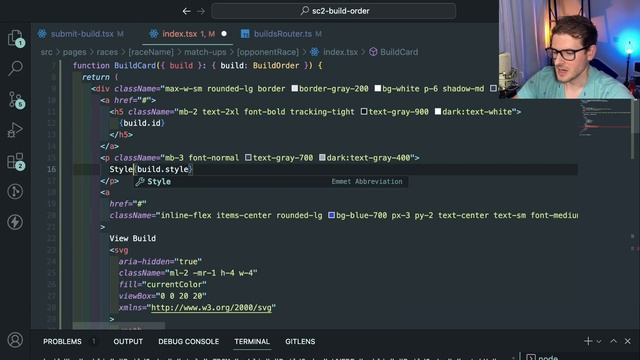Open the dark:text-white color swatch

click(438, 111)
